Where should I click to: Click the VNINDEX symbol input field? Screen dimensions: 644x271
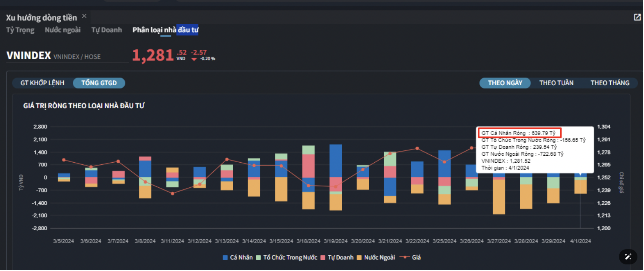(x=90, y=57)
